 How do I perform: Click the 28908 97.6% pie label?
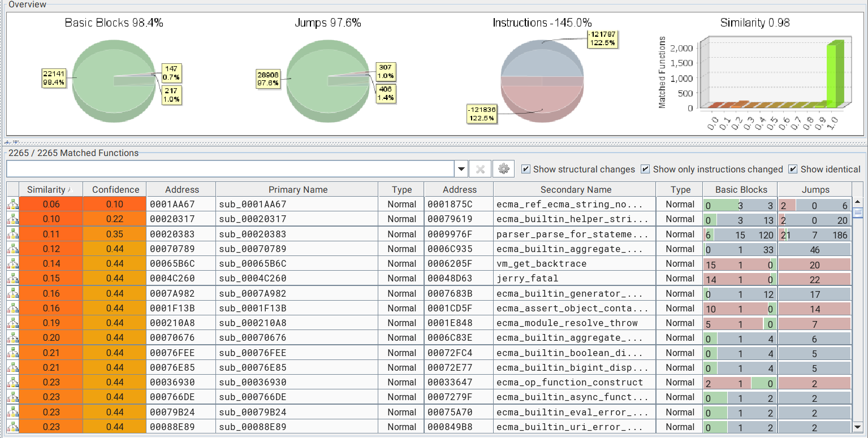[x=268, y=78]
